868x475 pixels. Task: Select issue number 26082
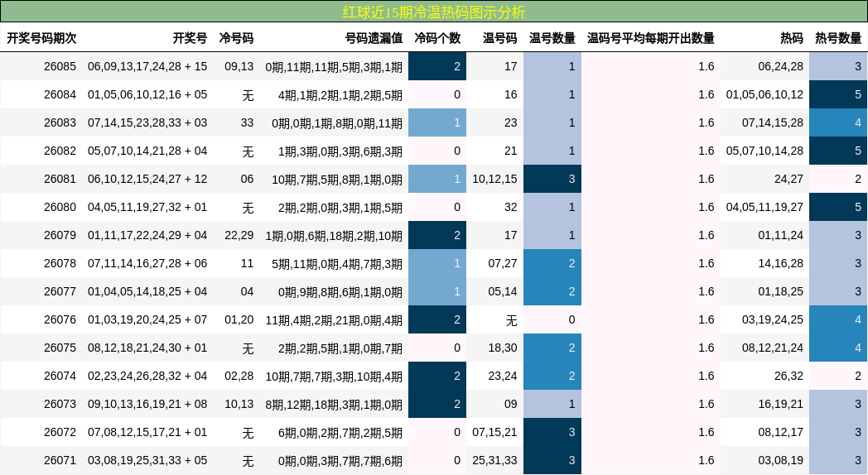(60, 151)
